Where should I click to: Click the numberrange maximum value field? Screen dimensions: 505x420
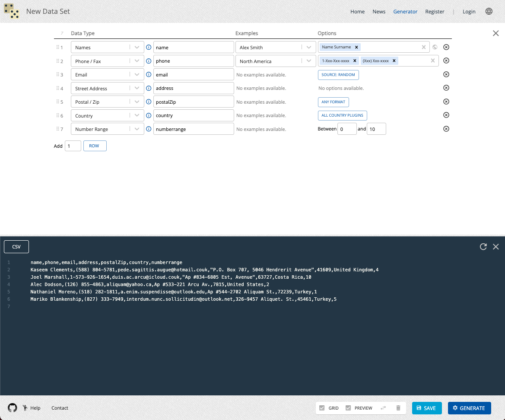(x=376, y=129)
